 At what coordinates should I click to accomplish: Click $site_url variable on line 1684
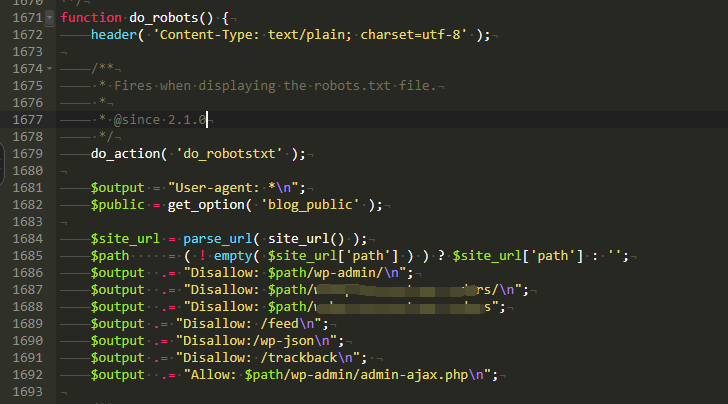pos(125,239)
